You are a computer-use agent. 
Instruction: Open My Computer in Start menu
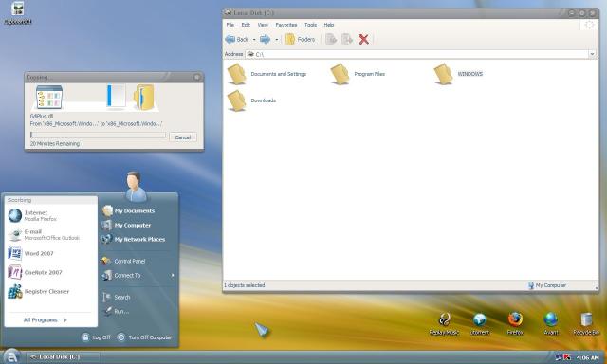coord(126,226)
